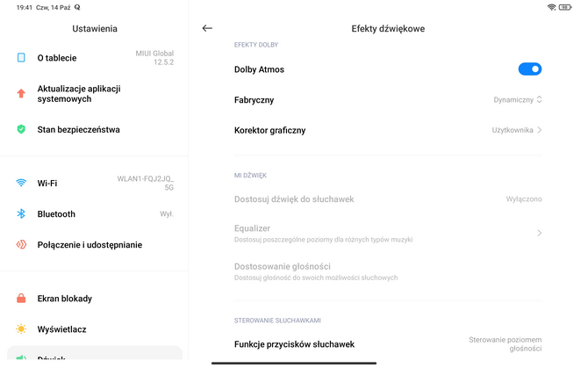This screenshot has width=588, height=368.
Task: Open Korektor graficzny via its chevron
Action: pyautogui.click(x=539, y=130)
